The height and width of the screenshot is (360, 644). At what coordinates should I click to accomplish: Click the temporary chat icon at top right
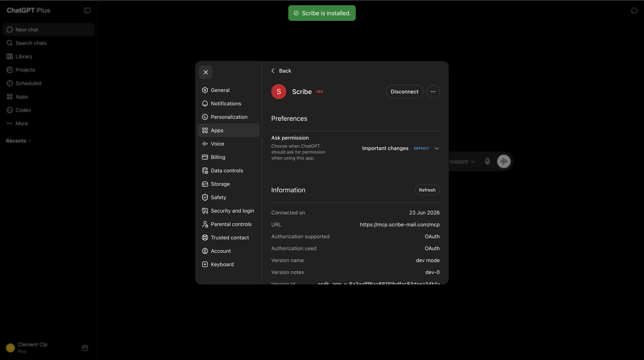pos(634,10)
